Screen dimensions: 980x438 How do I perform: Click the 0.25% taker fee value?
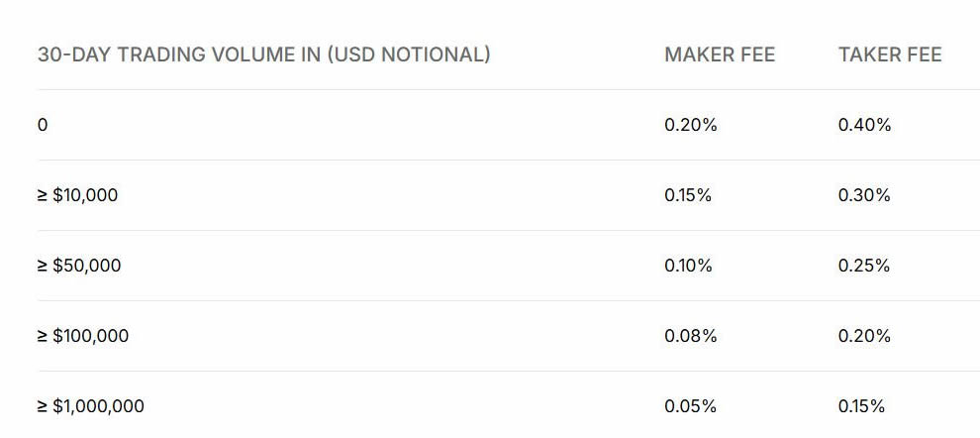coord(864,266)
